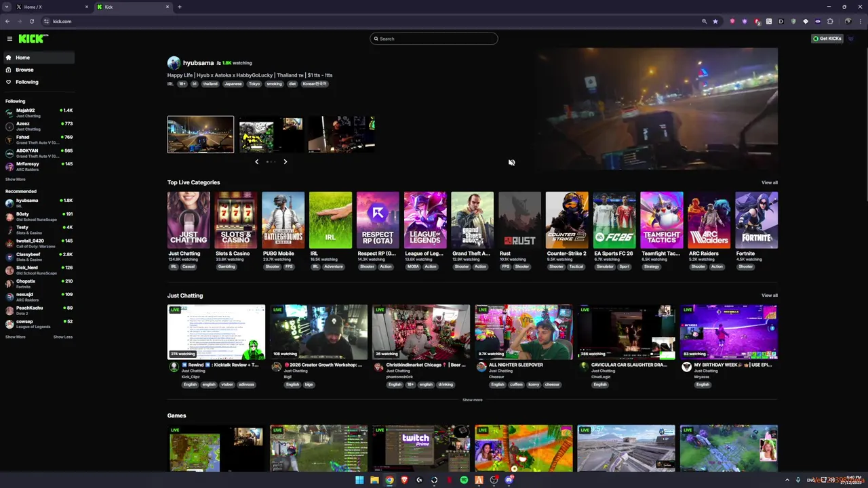Open the Counter-Strike 2 category card
This screenshot has height=488, width=868.
tap(567, 220)
